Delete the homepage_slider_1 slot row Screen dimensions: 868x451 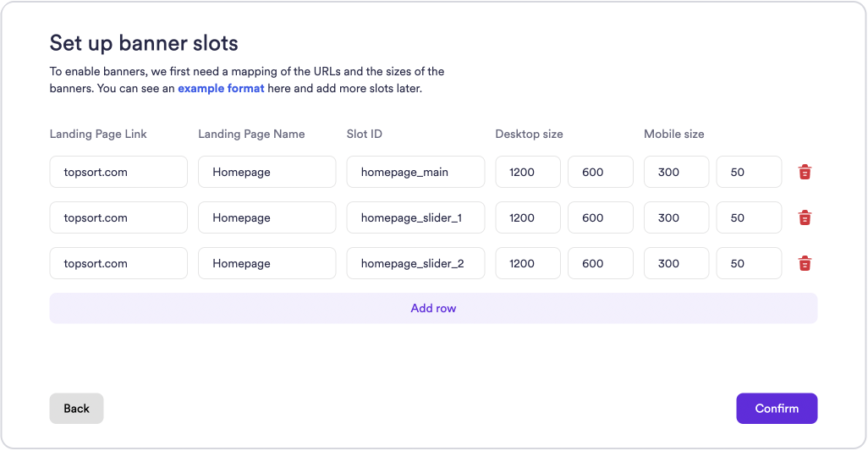805,217
